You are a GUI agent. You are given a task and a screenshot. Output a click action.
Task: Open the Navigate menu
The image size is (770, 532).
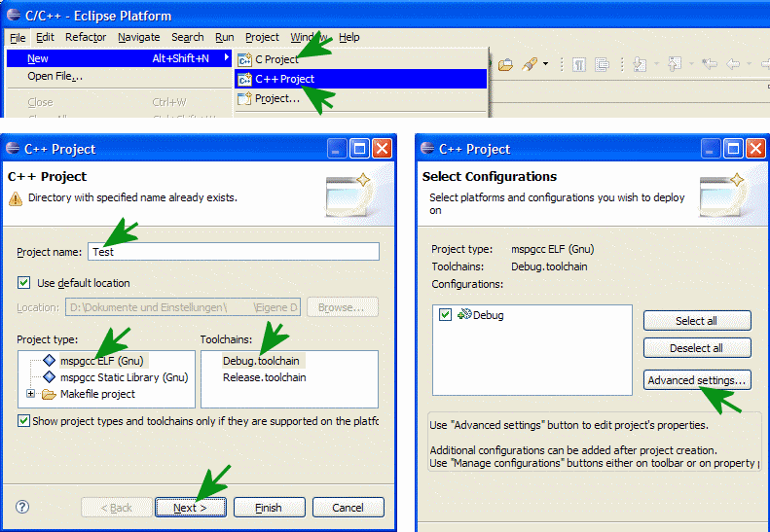[x=138, y=37]
